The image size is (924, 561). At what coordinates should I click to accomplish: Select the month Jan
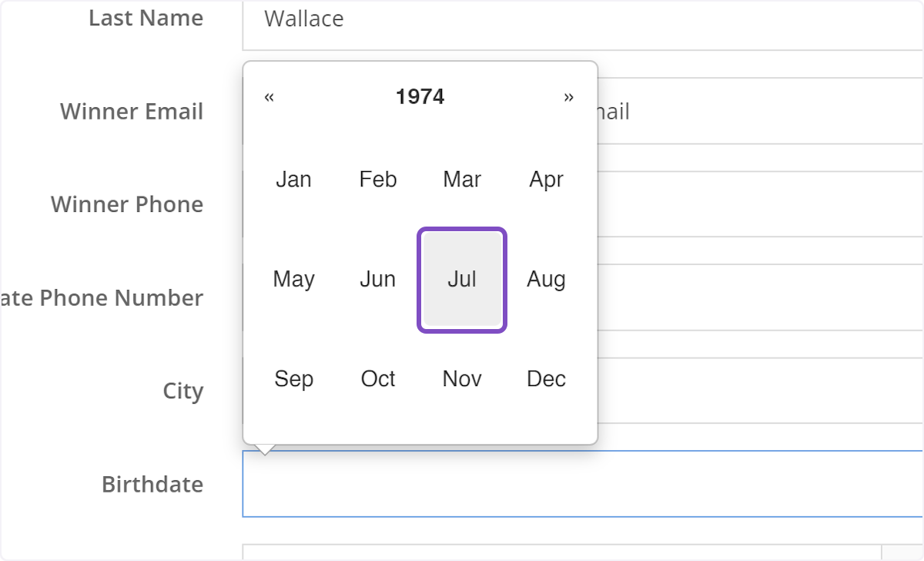[x=293, y=180]
